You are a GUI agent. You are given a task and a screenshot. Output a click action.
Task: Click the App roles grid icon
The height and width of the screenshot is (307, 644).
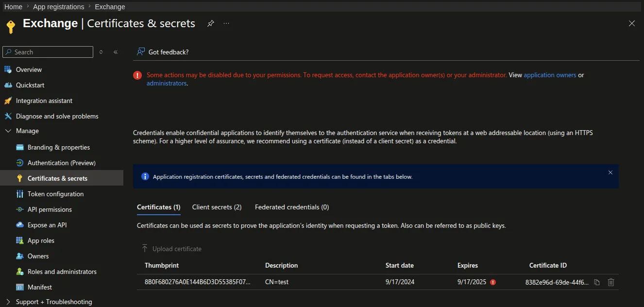(x=20, y=240)
